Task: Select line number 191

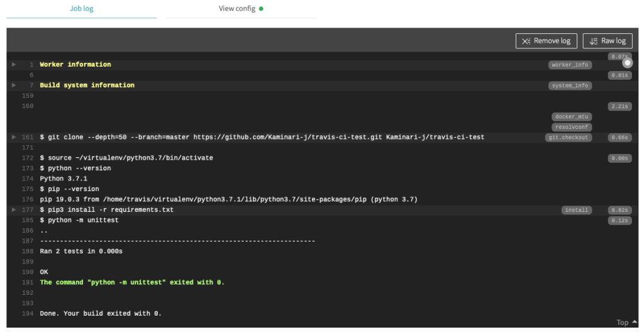Action: (x=28, y=282)
